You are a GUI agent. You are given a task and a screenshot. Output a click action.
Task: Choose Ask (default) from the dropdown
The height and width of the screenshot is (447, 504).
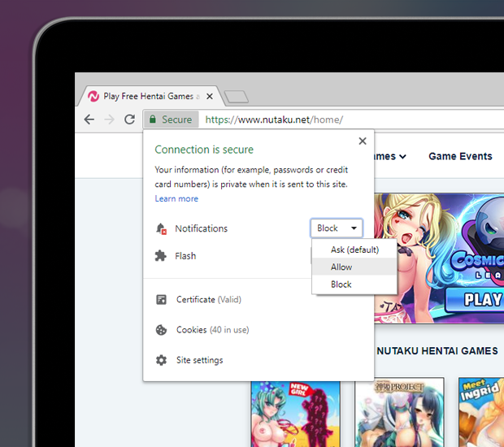coord(354,250)
